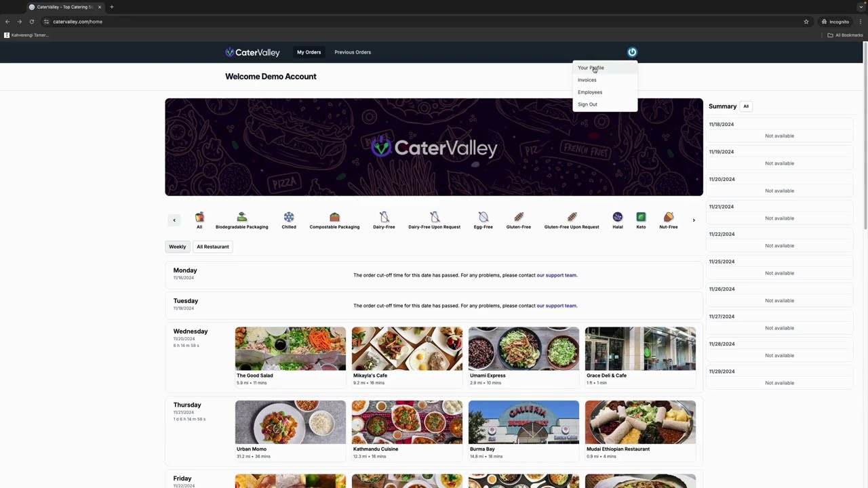
Task: Select 11/20/2024 summary entry
Action: (779, 185)
